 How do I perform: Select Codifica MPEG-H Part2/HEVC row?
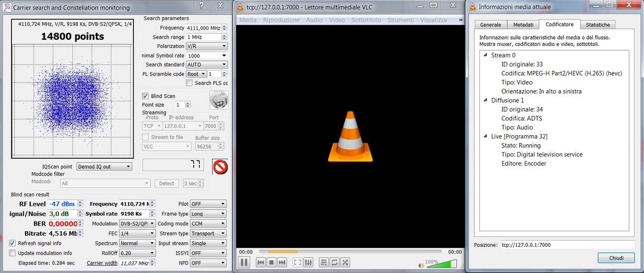561,73
